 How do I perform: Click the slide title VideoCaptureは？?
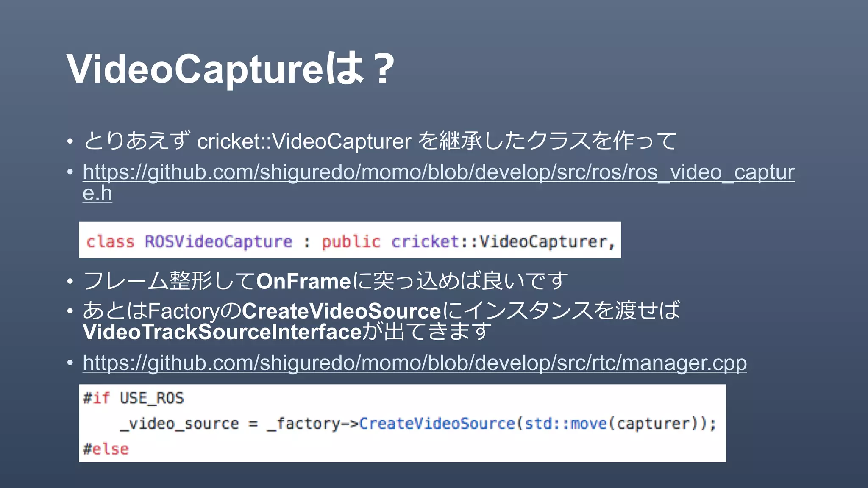(231, 69)
